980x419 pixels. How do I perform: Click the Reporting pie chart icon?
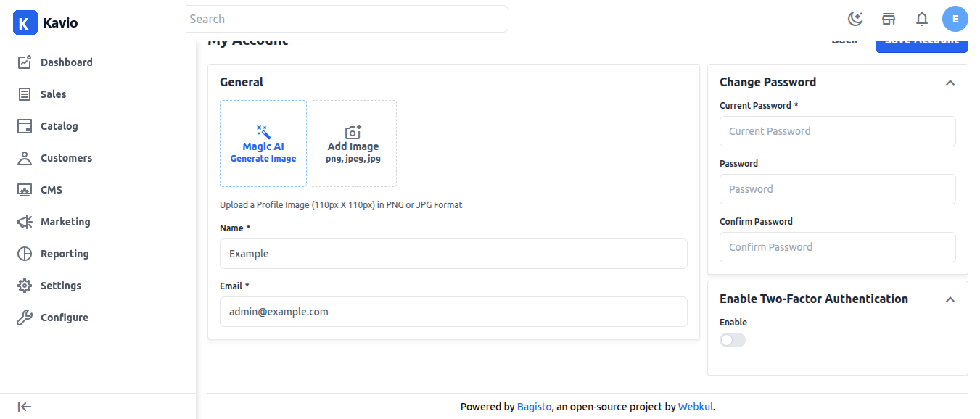(25, 254)
